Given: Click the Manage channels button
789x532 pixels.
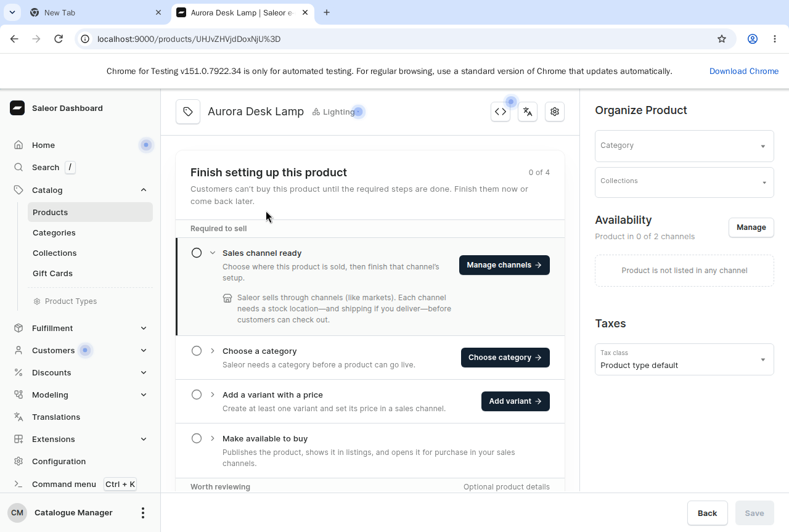Looking at the screenshot, I should click(504, 265).
